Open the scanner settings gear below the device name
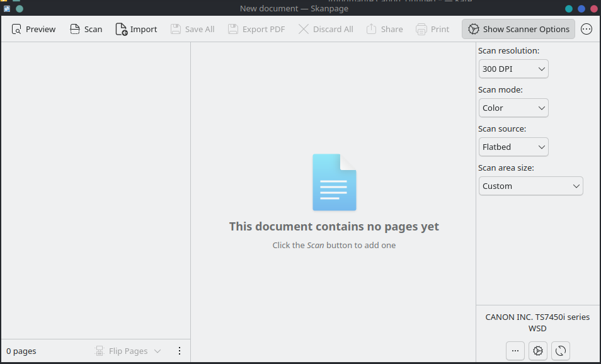 coord(537,351)
